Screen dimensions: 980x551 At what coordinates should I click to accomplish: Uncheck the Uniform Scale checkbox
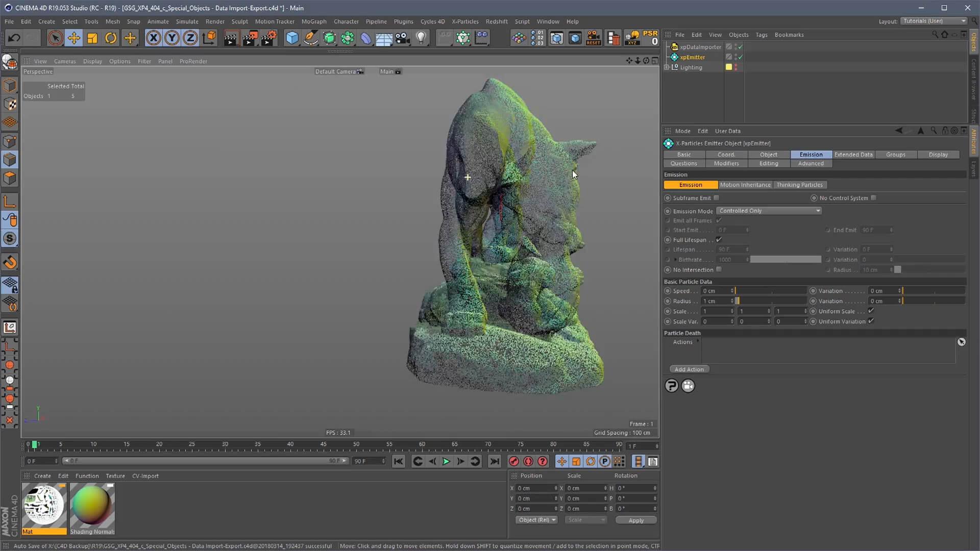point(871,311)
